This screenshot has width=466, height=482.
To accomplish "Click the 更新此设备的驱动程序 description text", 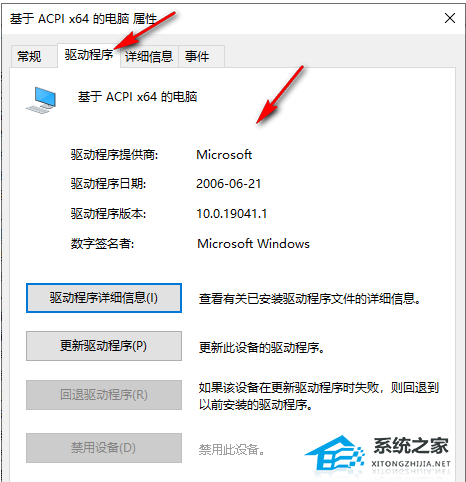I will [261, 348].
